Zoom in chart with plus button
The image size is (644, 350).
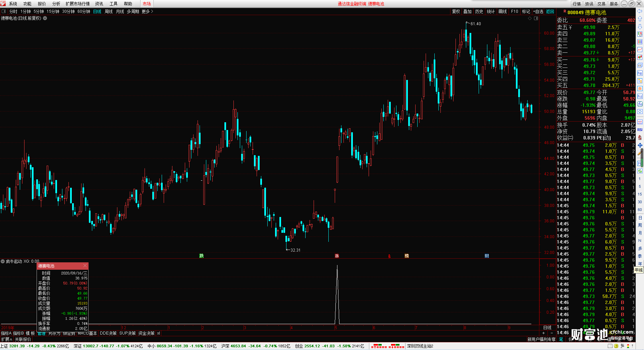point(543,333)
